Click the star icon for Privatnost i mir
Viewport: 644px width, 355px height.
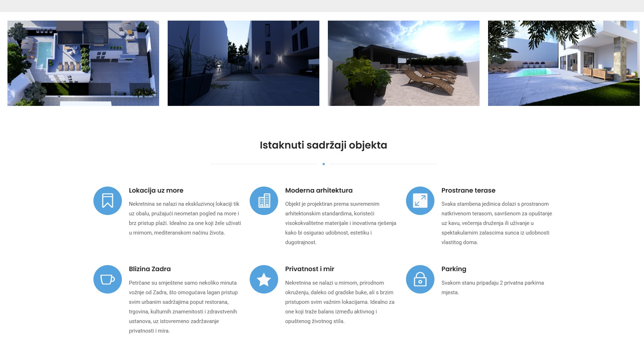pyautogui.click(x=264, y=279)
